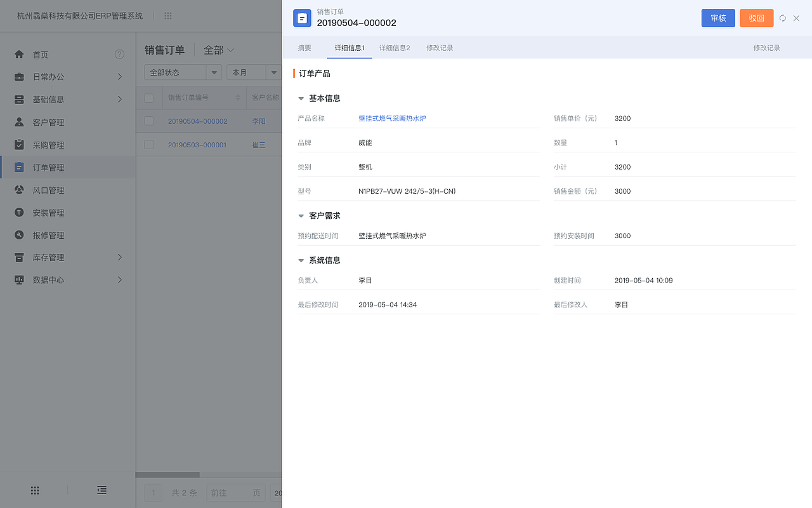Screen dimensions: 812x508
Task: Tick the checkbox for order 20190503-000001
Action: pos(148,144)
